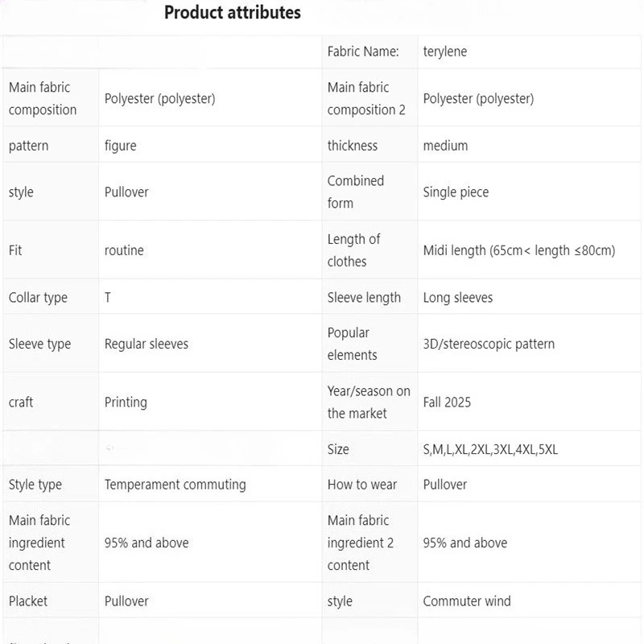Click the Product attributes heading

click(232, 13)
